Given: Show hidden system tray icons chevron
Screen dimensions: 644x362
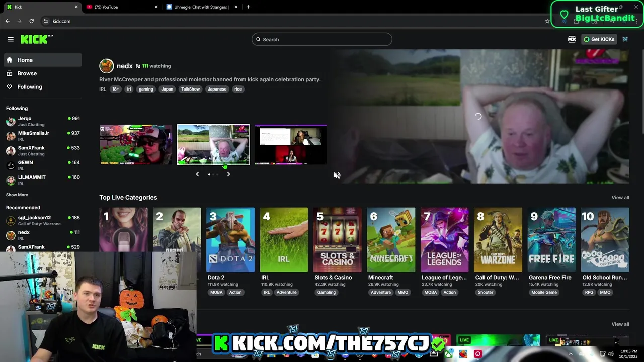Looking at the screenshot, I should pos(571,354).
